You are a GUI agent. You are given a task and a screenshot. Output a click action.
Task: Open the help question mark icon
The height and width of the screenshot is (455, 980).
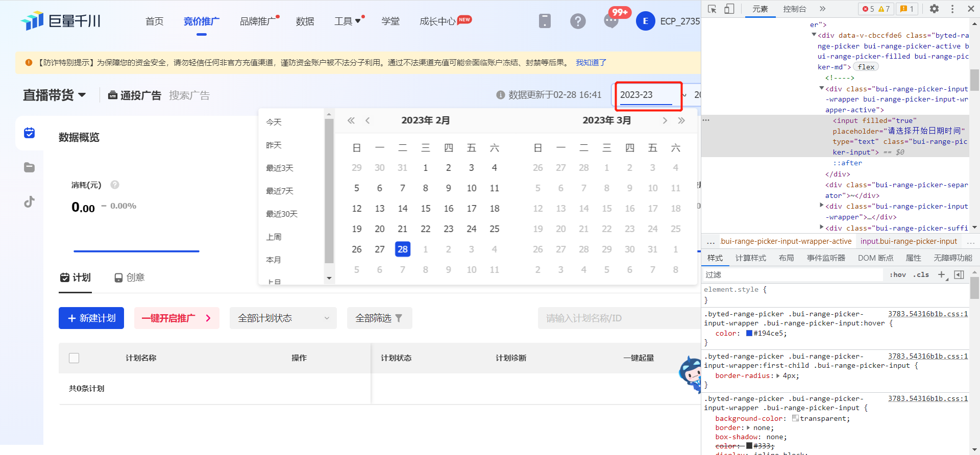(578, 21)
